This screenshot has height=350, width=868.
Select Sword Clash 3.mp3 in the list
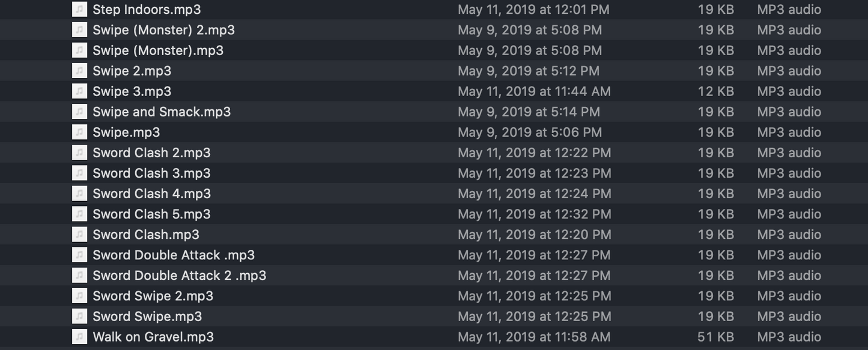click(x=151, y=173)
